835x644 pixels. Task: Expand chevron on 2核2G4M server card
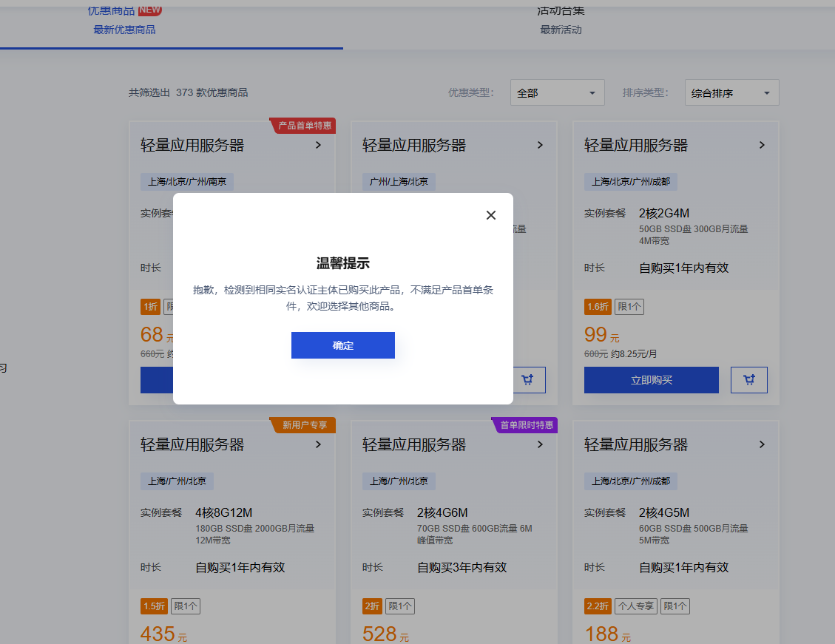tap(762, 145)
